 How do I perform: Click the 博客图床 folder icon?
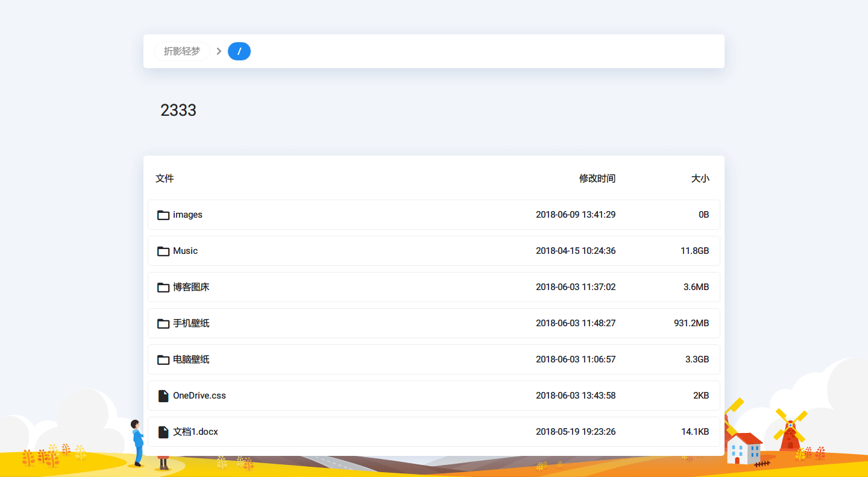tap(163, 287)
